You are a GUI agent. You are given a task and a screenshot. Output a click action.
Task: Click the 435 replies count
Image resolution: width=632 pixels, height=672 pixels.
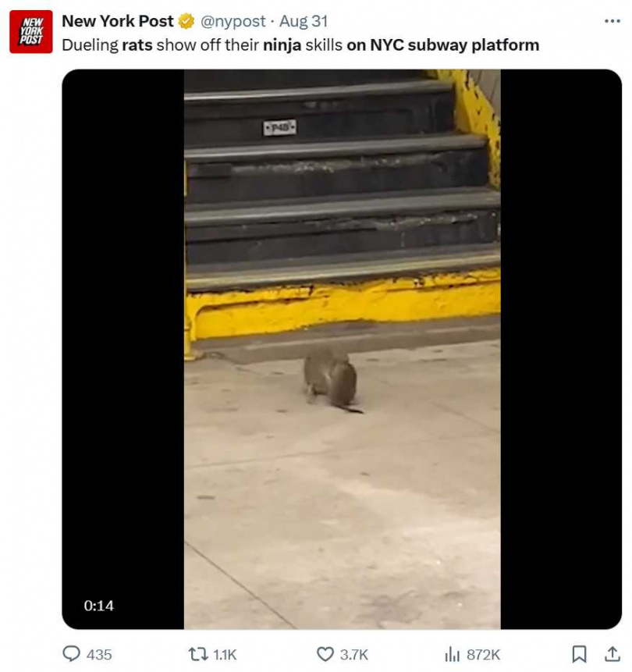[x=99, y=654]
